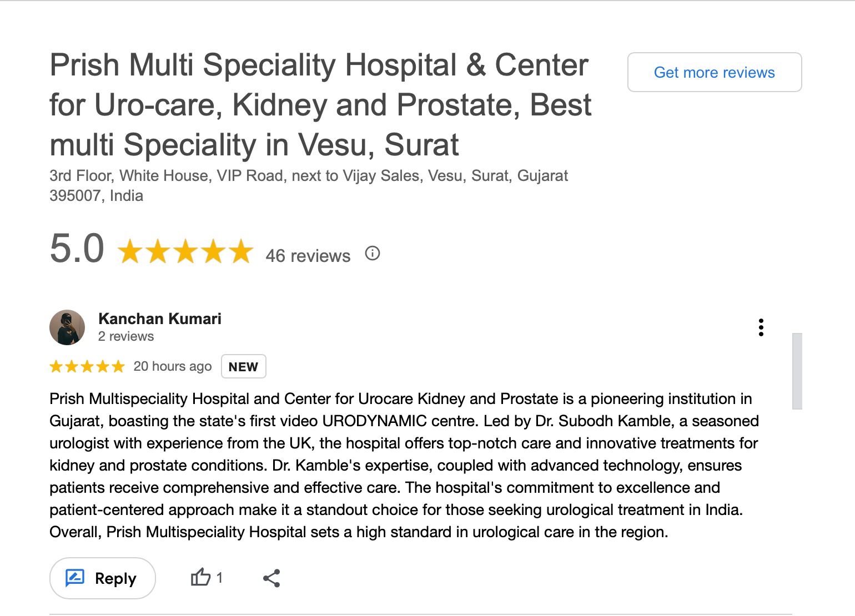Open the three-dot menu on the review

coord(761,327)
